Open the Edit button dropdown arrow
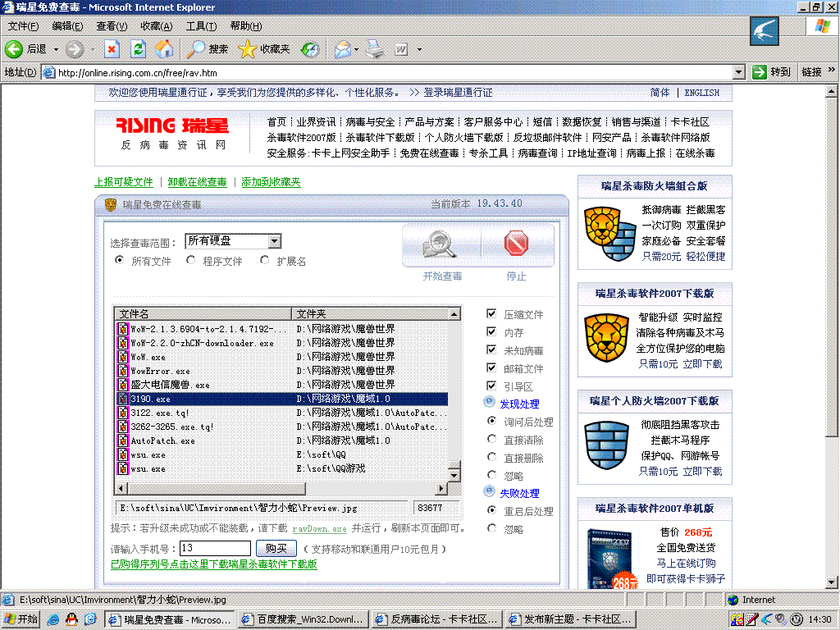840x630 pixels. (419, 49)
